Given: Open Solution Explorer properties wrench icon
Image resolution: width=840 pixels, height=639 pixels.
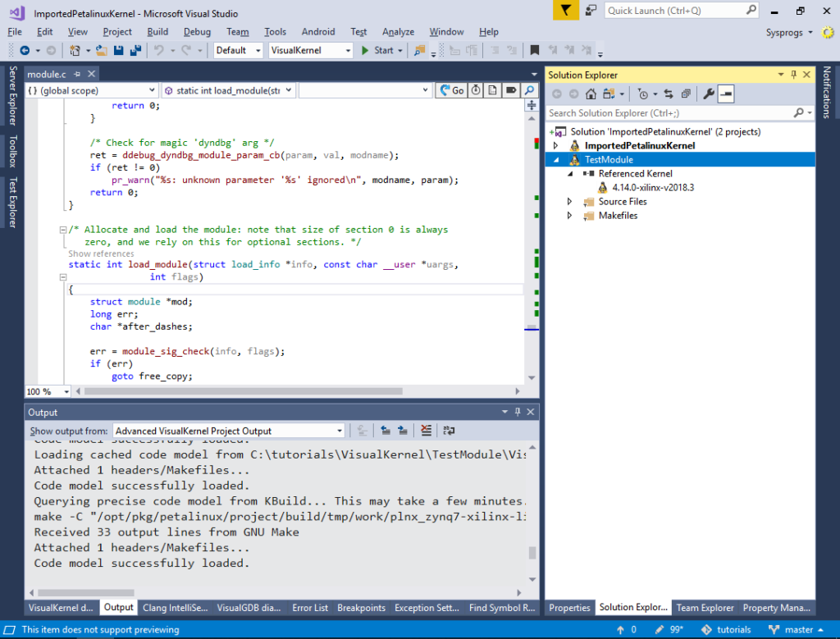Looking at the screenshot, I should 709,94.
